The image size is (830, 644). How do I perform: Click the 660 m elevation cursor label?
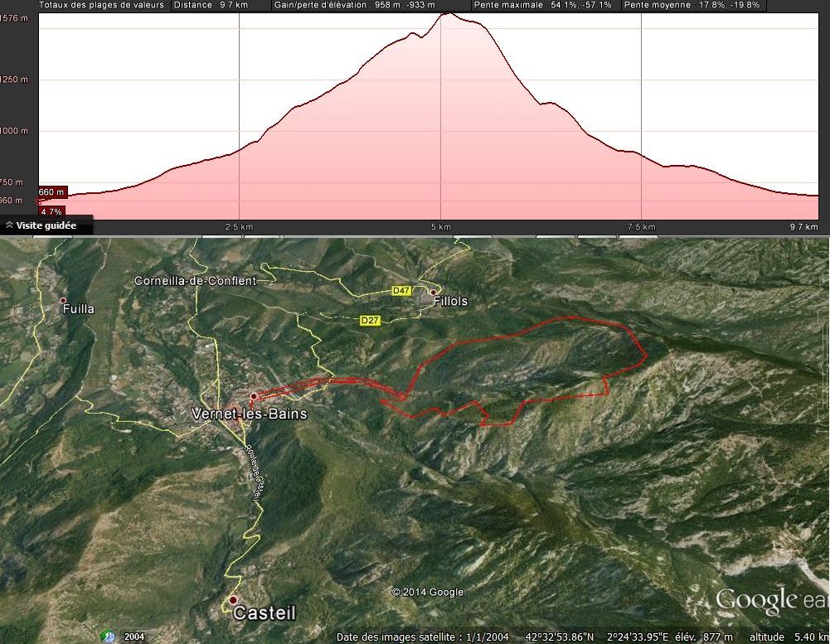point(51,192)
